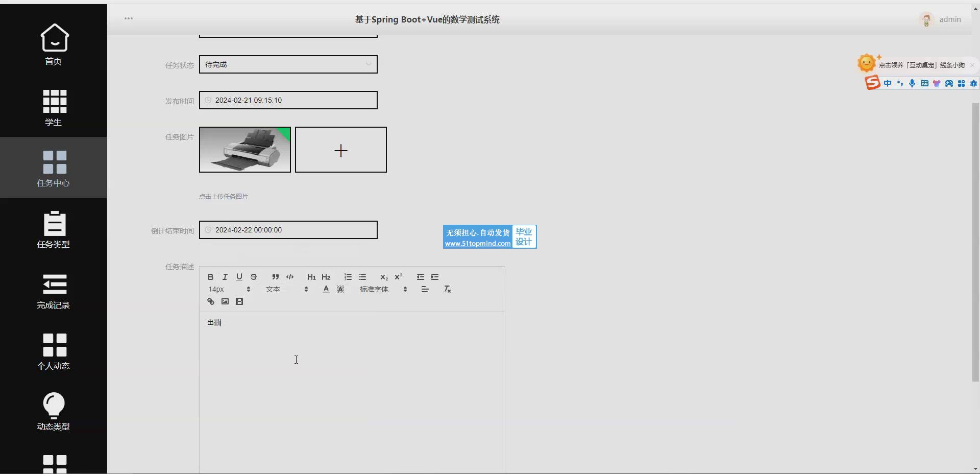Close the 互动桌宠 popup notification
The image size is (980, 474).
click(x=972, y=65)
